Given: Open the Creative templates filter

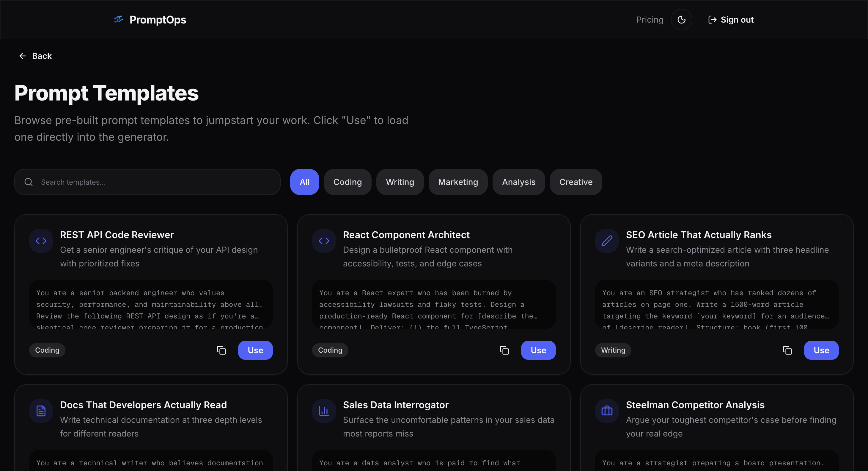Looking at the screenshot, I should point(575,182).
